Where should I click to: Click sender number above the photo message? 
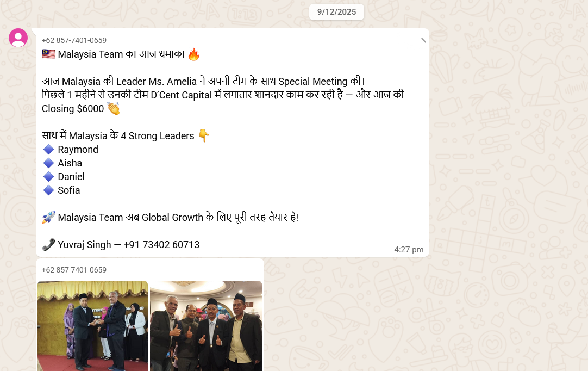click(74, 270)
